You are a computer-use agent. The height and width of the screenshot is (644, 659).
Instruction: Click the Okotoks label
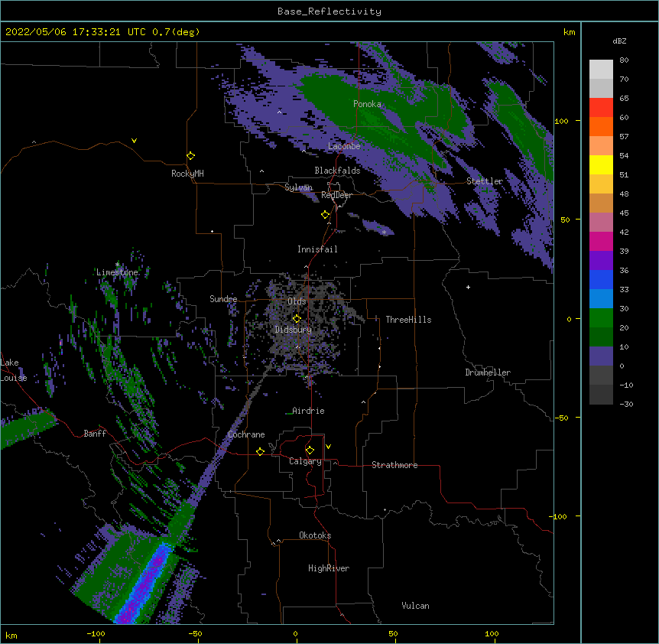[x=315, y=535]
